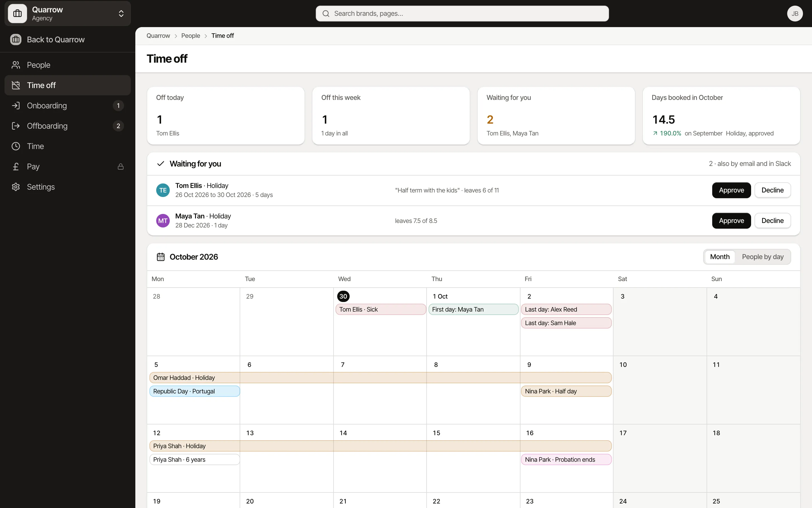Open the Last day: Alex Reed event
812x508 pixels.
pos(566,309)
